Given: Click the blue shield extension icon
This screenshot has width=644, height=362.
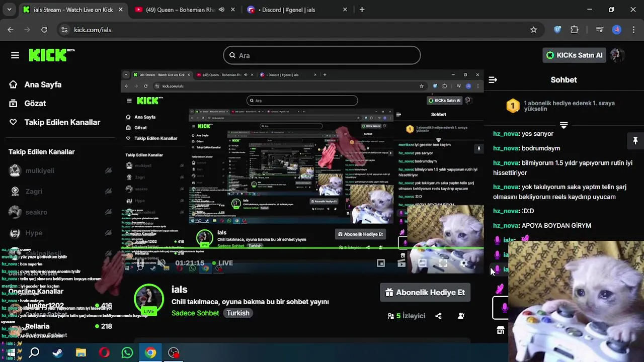Looking at the screenshot, I should coord(557,30).
